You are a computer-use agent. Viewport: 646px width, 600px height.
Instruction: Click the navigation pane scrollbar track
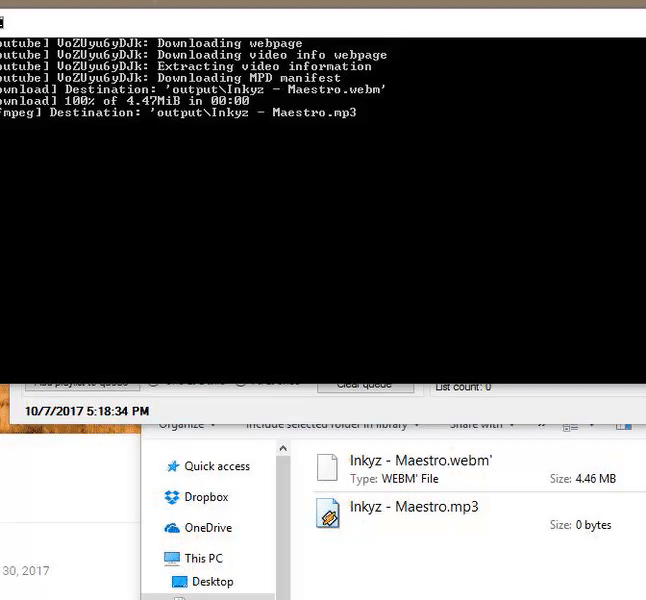[x=283, y=527]
